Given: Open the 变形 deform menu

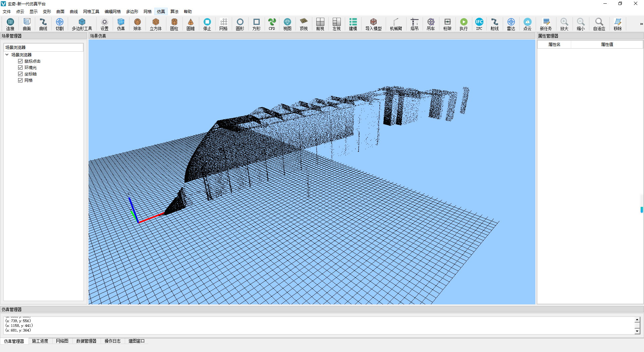Looking at the screenshot, I should [x=47, y=12].
